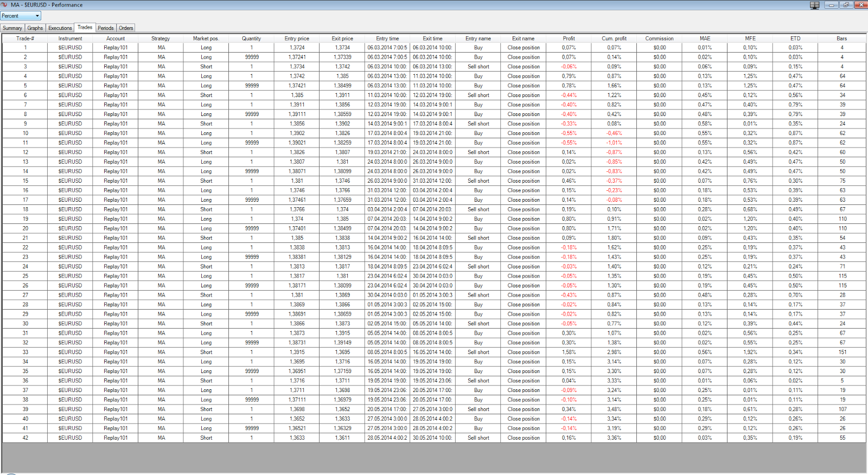Viewport: 868px width, 475px height.
Task: Click the Commission column header
Action: (x=659, y=38)
